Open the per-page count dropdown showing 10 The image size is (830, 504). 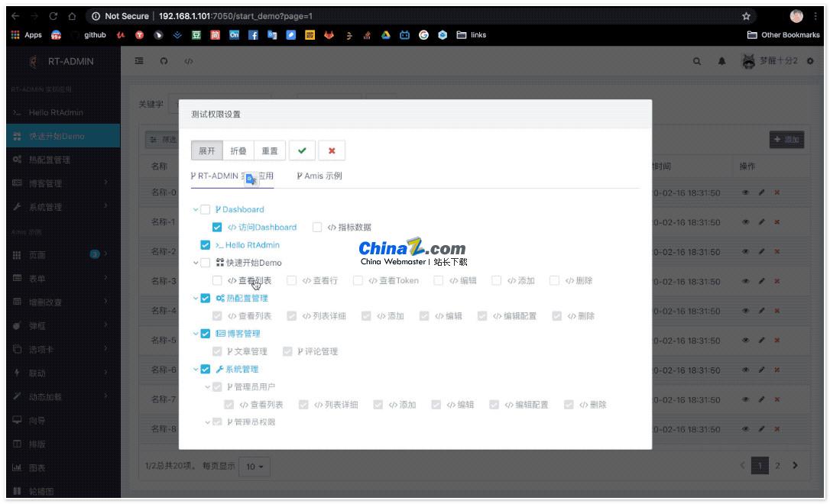point(254,467)
